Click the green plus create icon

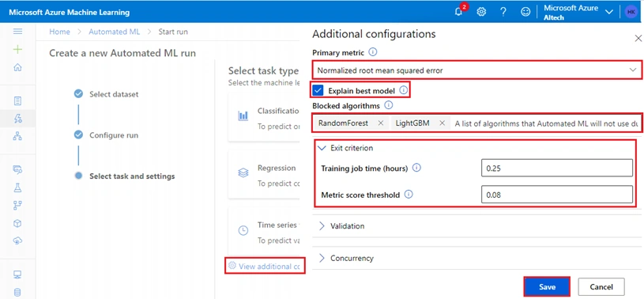pyautogui.click(x=17, y=50)
